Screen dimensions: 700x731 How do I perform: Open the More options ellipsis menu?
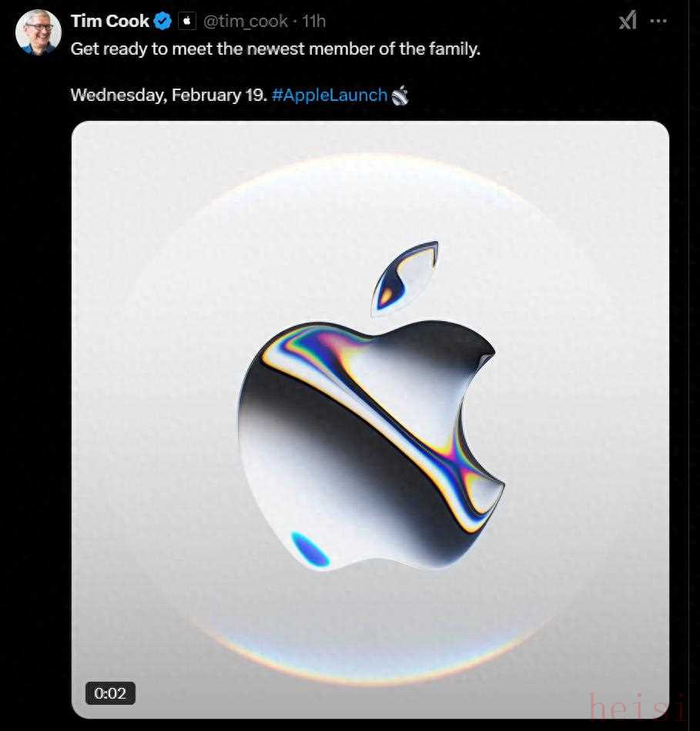(x=658, y=21)
